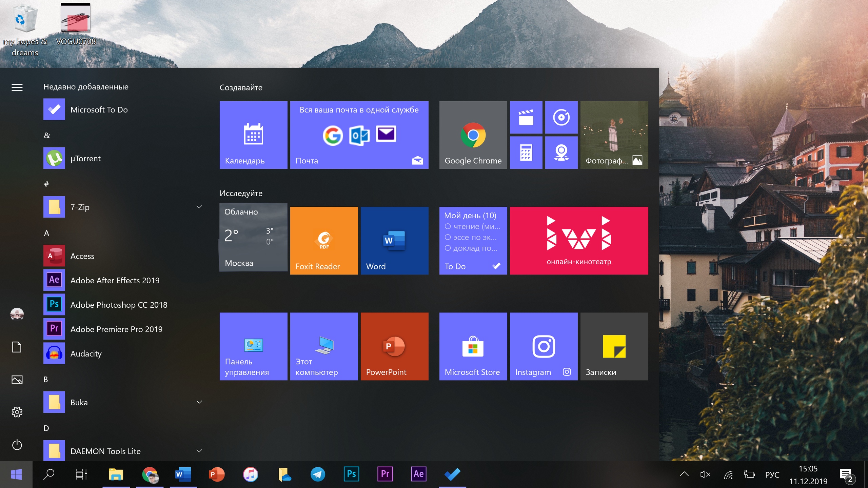Open Settings gear in Start sidebar
The width and height of the screenshot is (868, 488).
[17, 412]
